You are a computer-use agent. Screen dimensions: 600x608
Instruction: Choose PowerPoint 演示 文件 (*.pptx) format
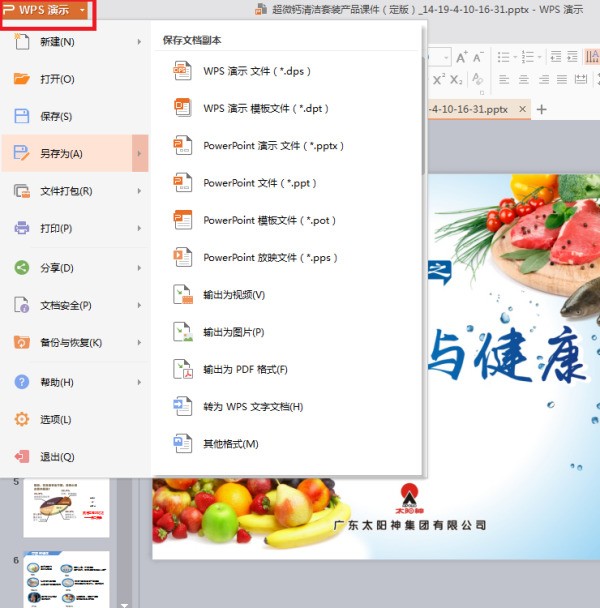click(x=273, y=146)
